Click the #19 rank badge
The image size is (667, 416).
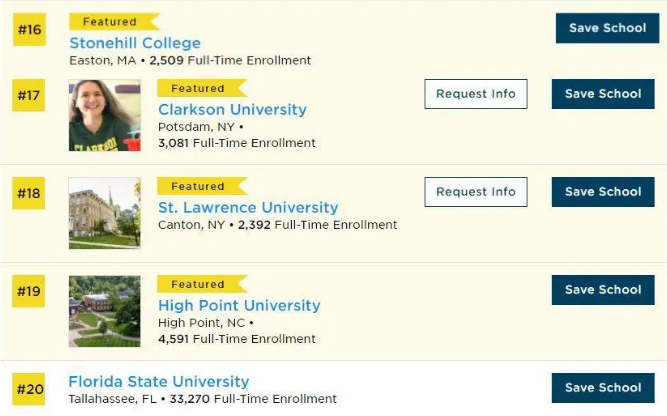pos(29,292)
